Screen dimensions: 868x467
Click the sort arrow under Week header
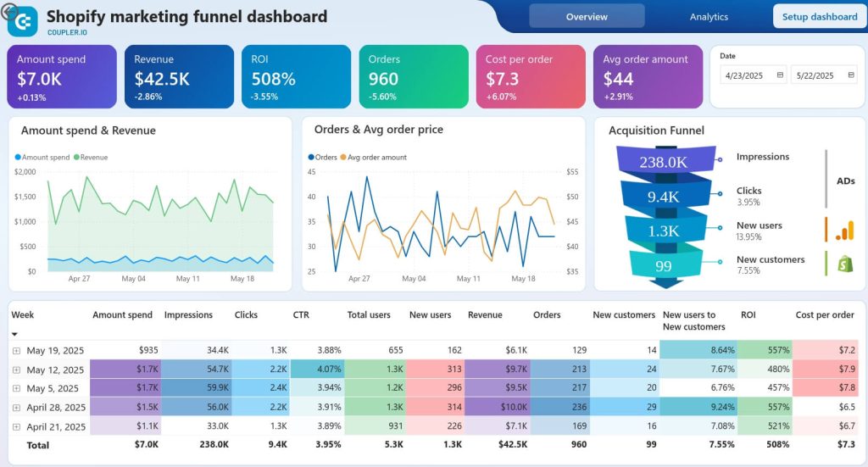(x=14, y=334)
